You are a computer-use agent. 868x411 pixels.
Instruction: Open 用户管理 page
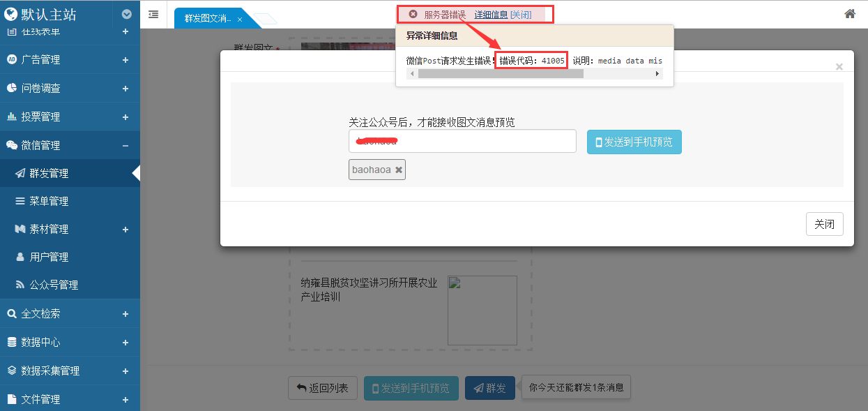tap(49, 257)
